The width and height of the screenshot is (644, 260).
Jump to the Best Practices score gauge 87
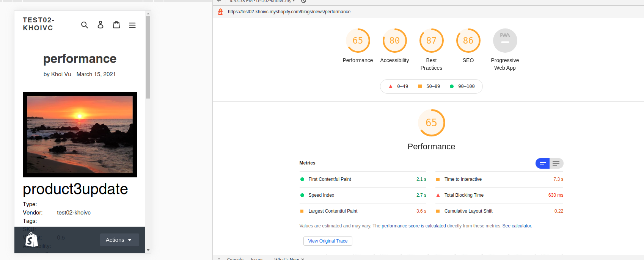pyautogui.click(x=431, y=41)
